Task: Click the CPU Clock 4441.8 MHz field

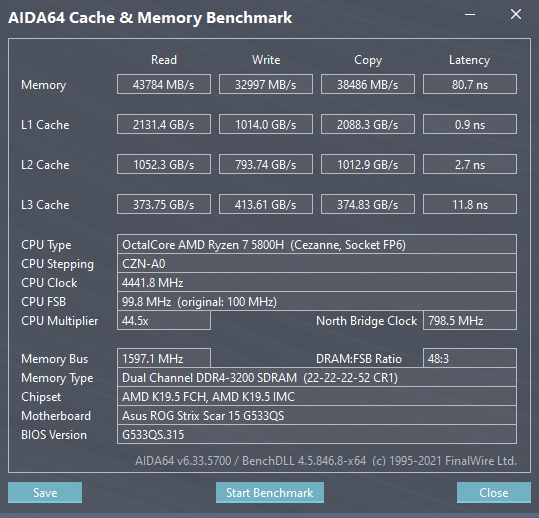Action: [317, 283]
